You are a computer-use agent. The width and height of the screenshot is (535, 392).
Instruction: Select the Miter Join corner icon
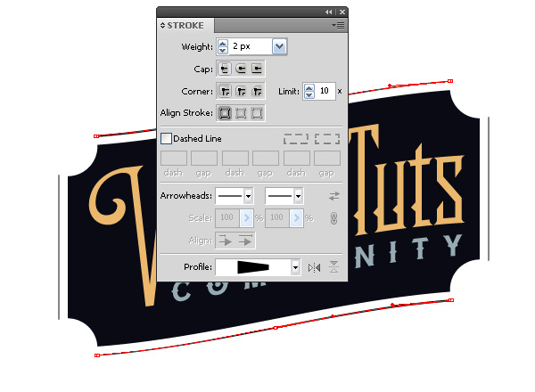pos(224,91)
